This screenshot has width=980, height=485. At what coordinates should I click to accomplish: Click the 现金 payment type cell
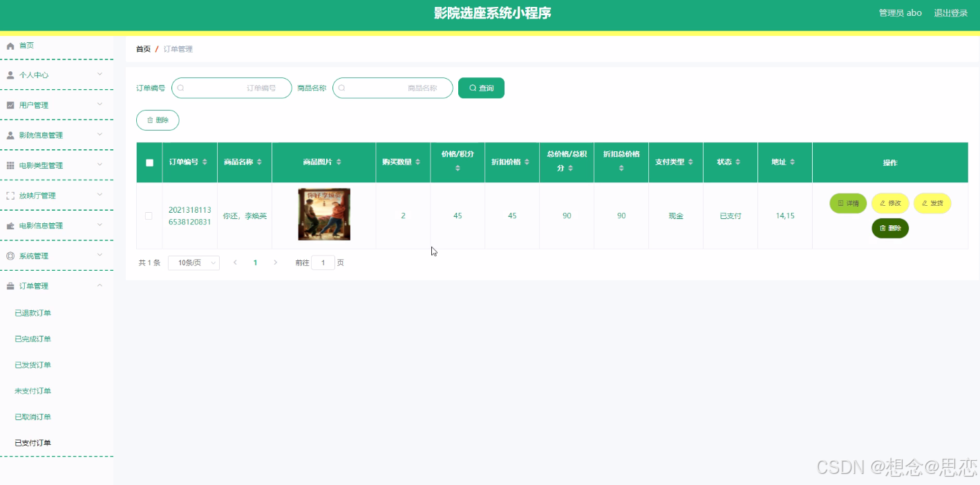point(676,216)
